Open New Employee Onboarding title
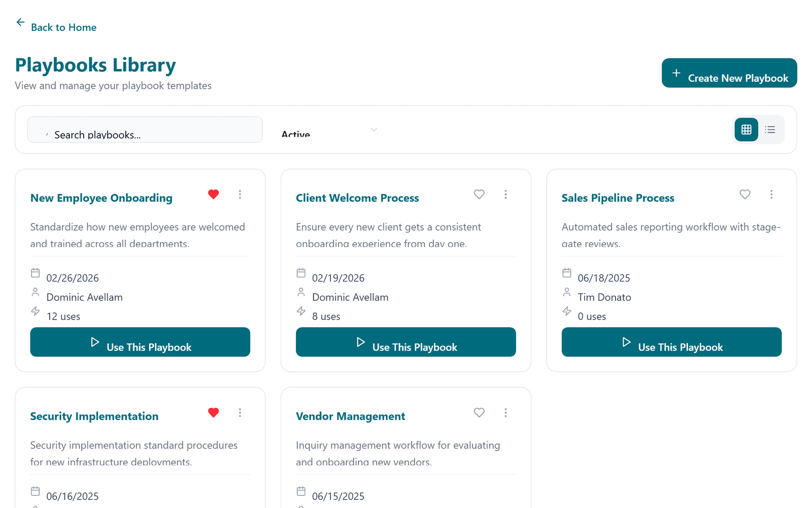 pos(101,198)
